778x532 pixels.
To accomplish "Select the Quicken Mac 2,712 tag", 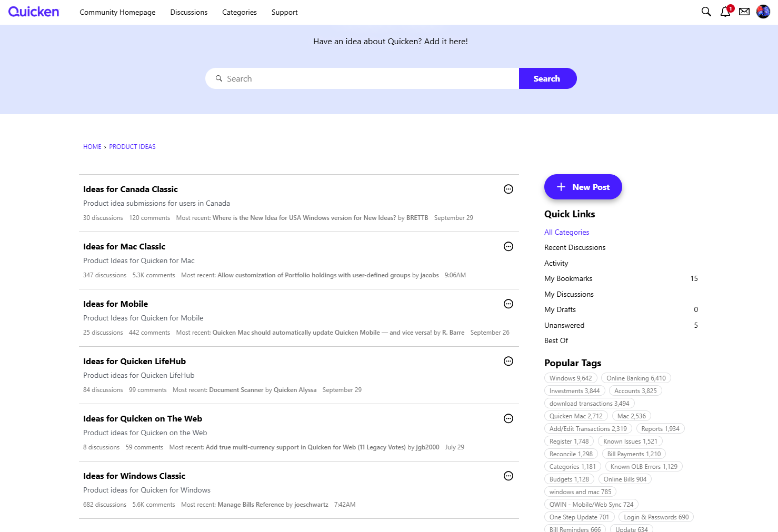I will point(576,416).
